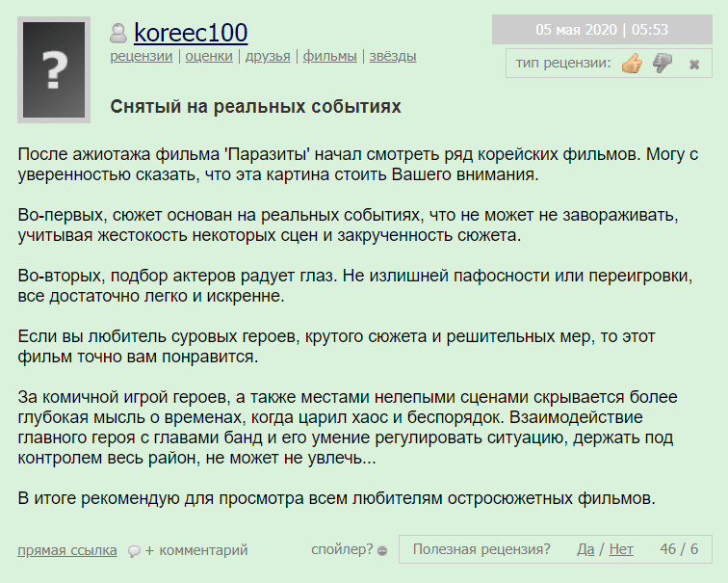Click the final line В итоге рекомендую
Image resolution: width=728 pixels, height=583 pixels.
click(x=337, y=498)
